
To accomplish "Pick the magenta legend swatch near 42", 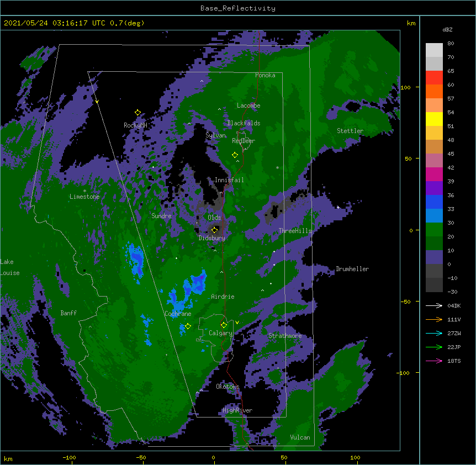I will click(x=434, y=174).
